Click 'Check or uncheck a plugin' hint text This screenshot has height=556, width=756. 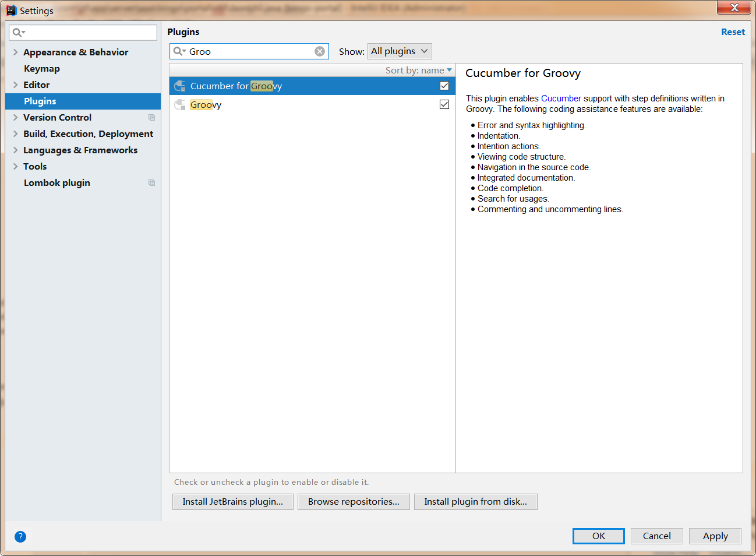click(x=271, y=483)
